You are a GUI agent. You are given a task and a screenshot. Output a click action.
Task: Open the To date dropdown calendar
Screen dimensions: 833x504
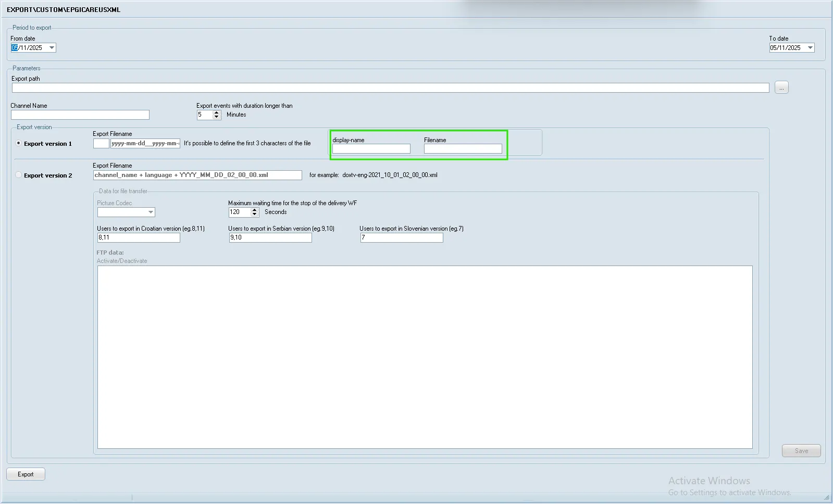click(810, 48)
